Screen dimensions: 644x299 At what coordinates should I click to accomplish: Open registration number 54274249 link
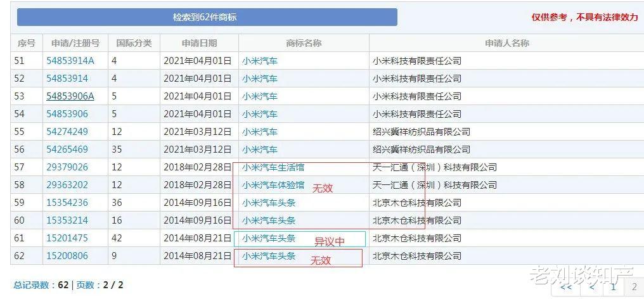(67, 131)
